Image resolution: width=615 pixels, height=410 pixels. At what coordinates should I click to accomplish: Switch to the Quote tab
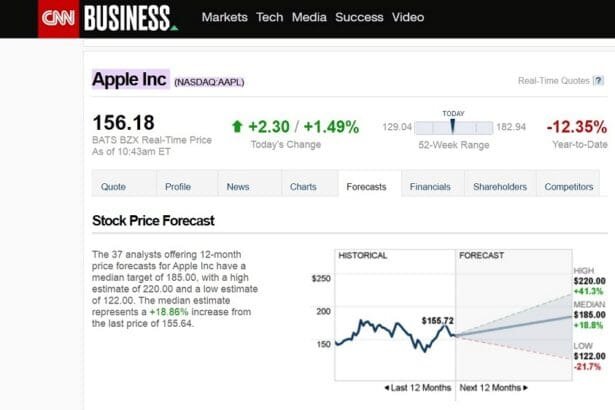coord(113,187)
